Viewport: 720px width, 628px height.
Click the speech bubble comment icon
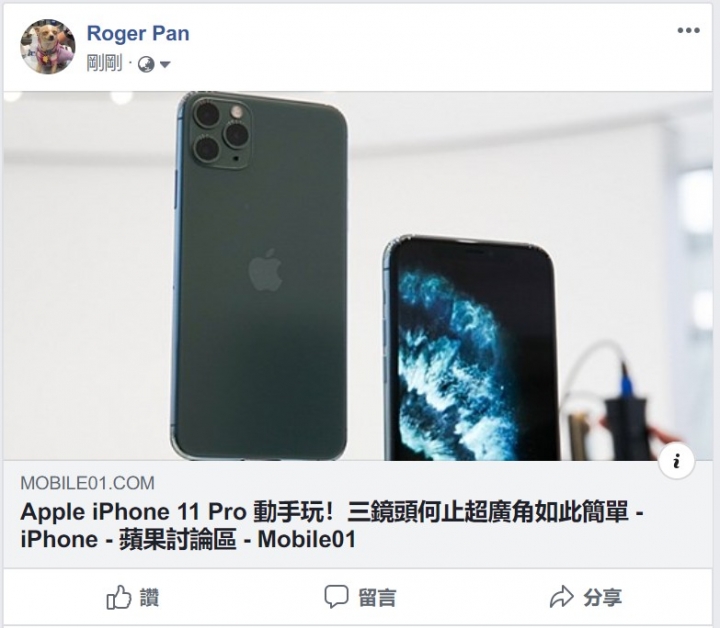(336, 596)
